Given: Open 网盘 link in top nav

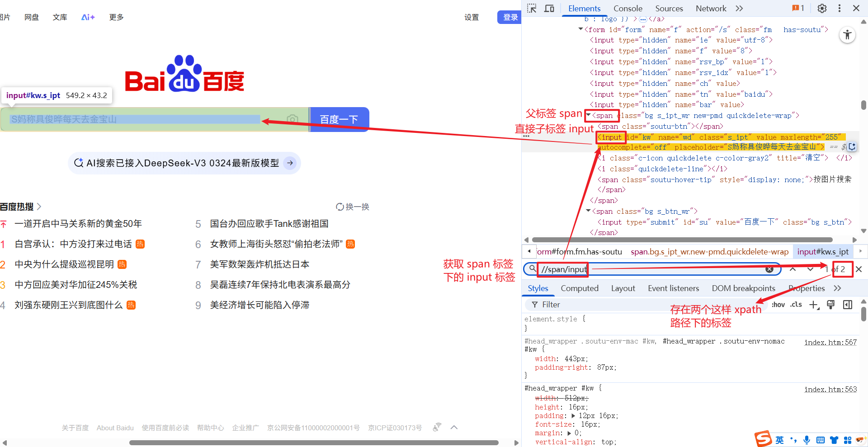Looking at the screenshot, I should 32,17.
